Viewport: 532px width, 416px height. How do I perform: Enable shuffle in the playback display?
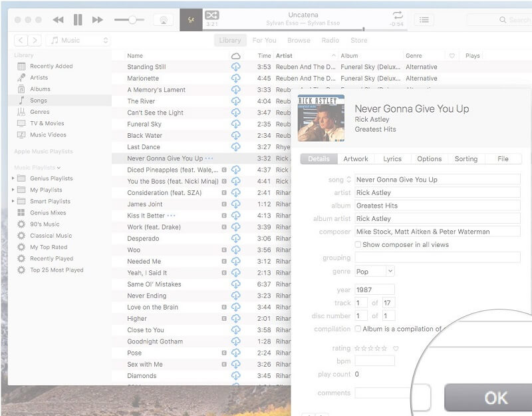pyautogui.click(x=212, y=15)
